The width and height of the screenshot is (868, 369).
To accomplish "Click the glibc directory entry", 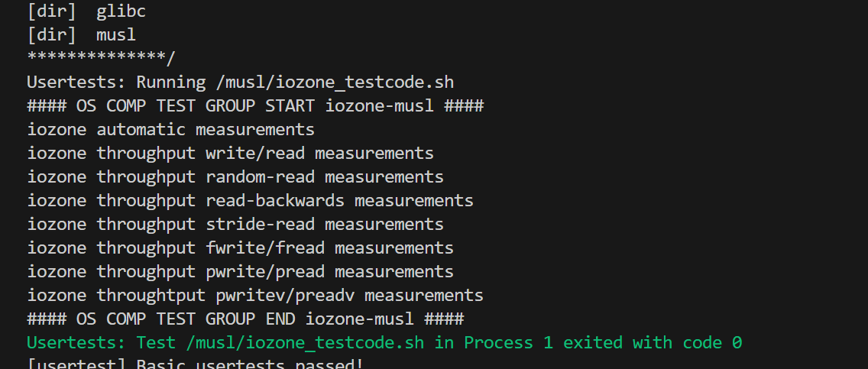I will click(x=121, y=11).
